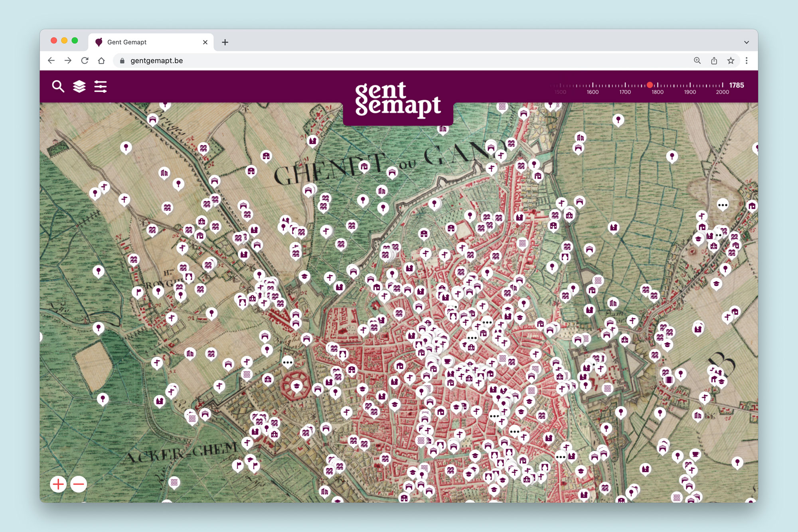Expand three-dot cluster next to octagonal garden
This screenshot has height=532, width=798.
(288, 363)
